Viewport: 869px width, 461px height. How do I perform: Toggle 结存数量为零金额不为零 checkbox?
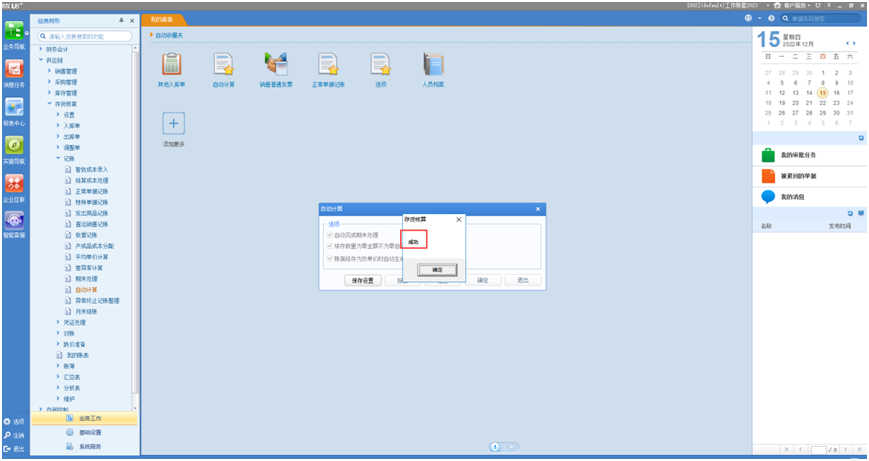[x=331, y=246]
